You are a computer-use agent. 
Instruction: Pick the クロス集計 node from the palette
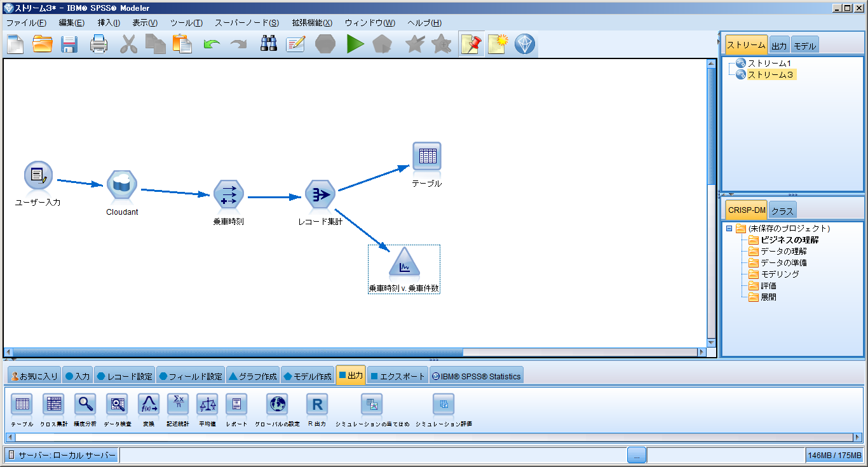click(x=53, y=404)
